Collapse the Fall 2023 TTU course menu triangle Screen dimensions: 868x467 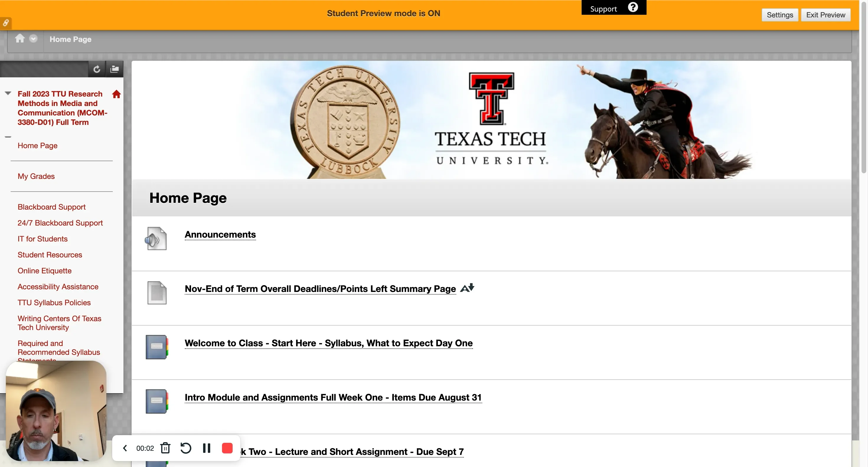coord(8,93)
